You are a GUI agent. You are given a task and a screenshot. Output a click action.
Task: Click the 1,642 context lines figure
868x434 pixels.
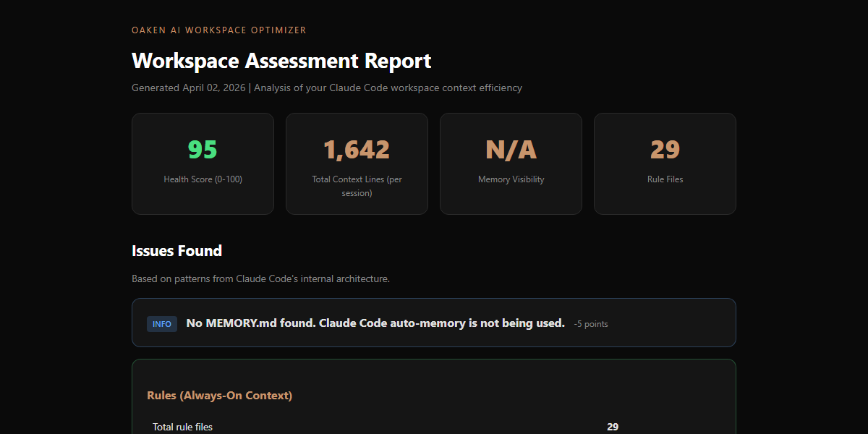tap(356, 149)
